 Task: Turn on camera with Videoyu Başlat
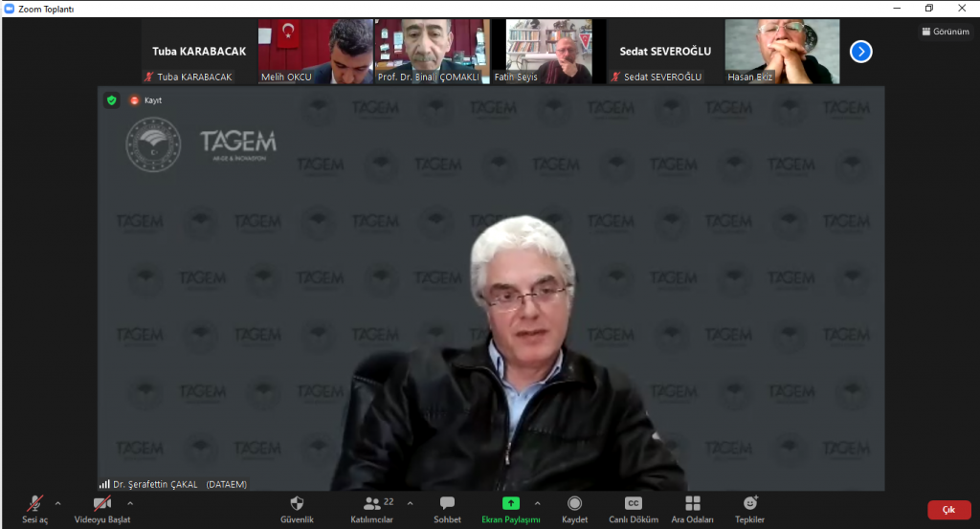[101, 503]
